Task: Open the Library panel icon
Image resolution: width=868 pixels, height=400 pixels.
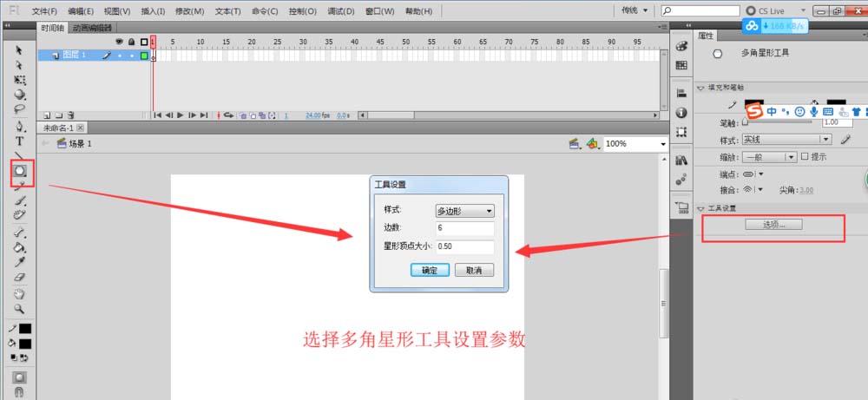Action: pos(681,161)
